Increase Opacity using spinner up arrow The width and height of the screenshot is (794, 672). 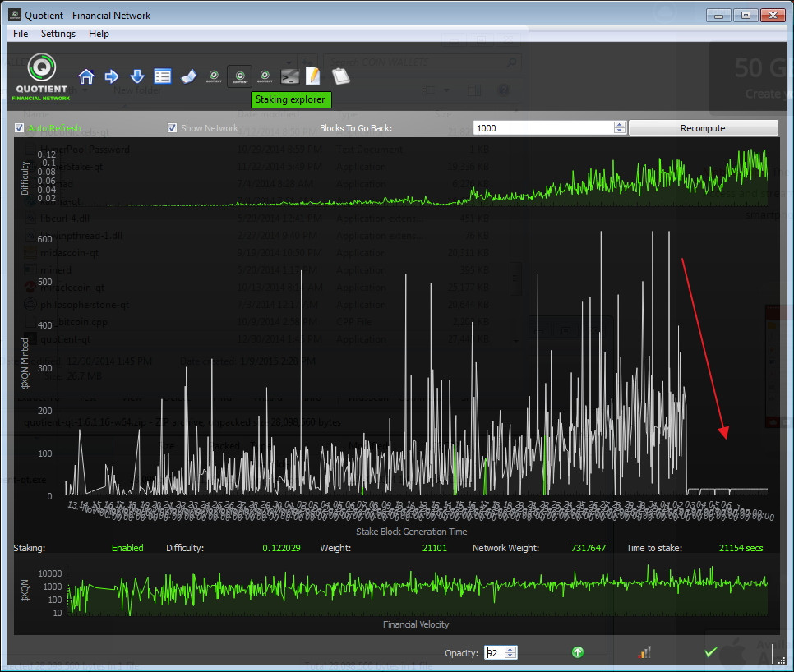pyautogui.click(x=511, y=649)
